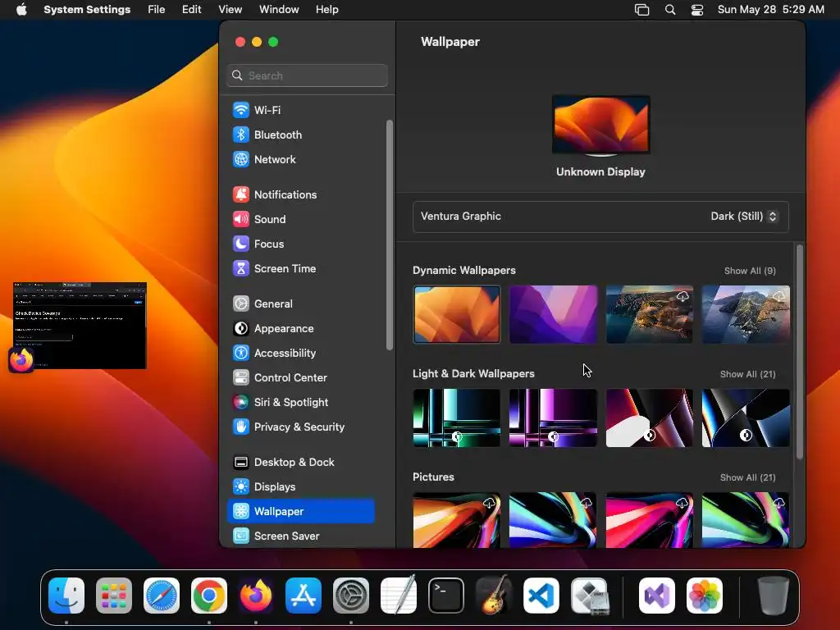Show all 21 Light & Dark Wallpapers
Screen dimensions: 840x630
748,374
